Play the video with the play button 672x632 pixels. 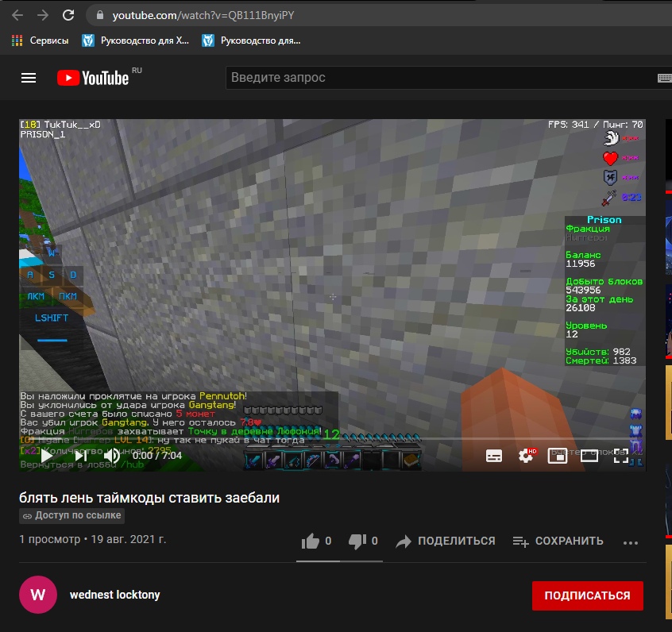pos(47,456)
